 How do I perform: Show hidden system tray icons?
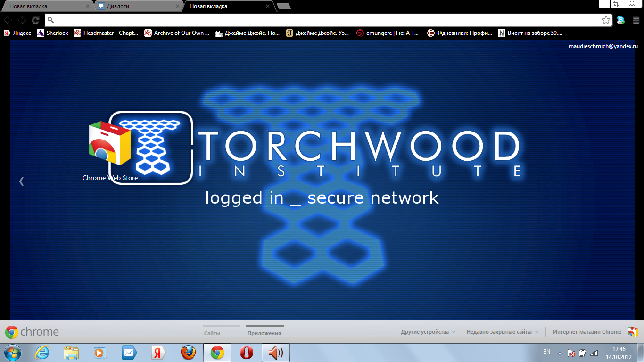(x=560, y=353)
